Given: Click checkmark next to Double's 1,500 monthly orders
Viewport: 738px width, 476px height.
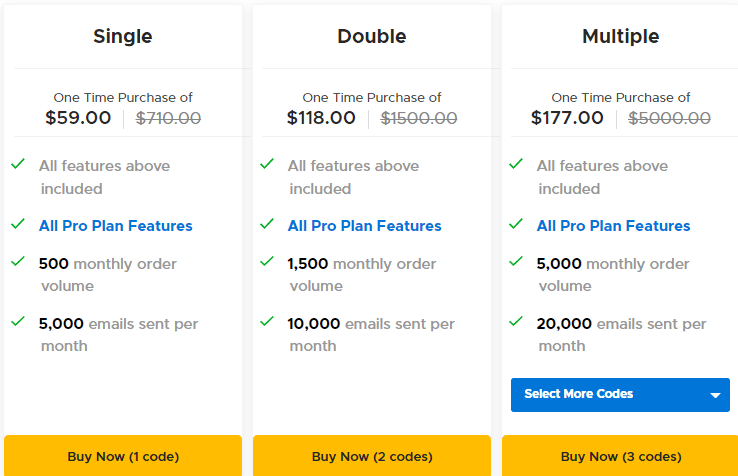Looking at the screenshot, I should [x=267, y=262].
